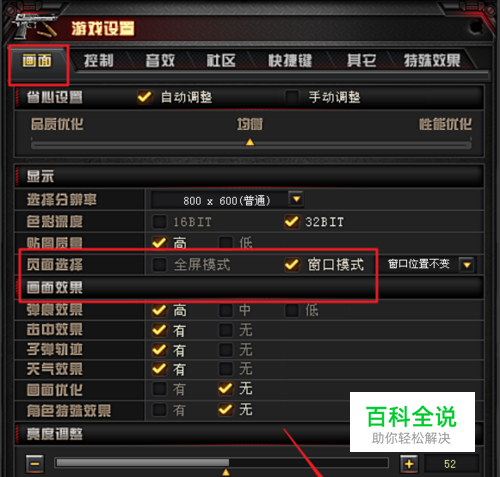This screenshot has width=500, height=477.
Task: Set 弹痕效果 to 中
Action: coord(226,310)
